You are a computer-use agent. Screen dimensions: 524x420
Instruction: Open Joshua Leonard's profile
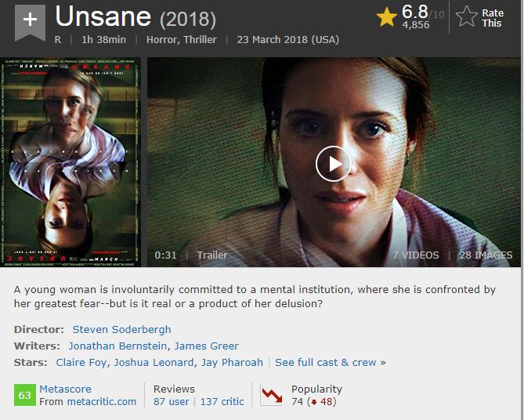(x=154, y=363)
